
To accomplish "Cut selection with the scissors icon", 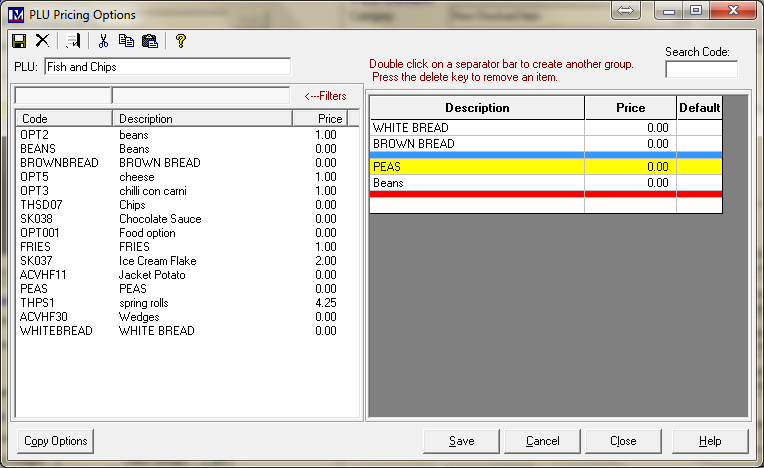I will tap(103, 41).
